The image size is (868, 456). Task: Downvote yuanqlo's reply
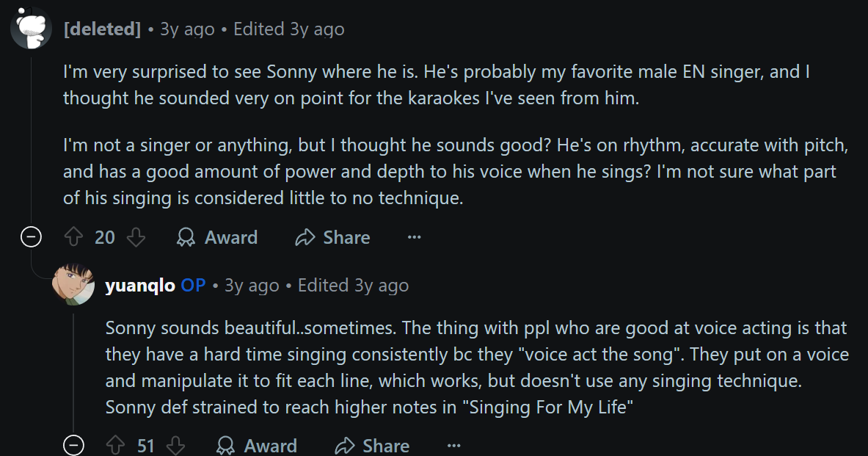[x=176, y=446]
